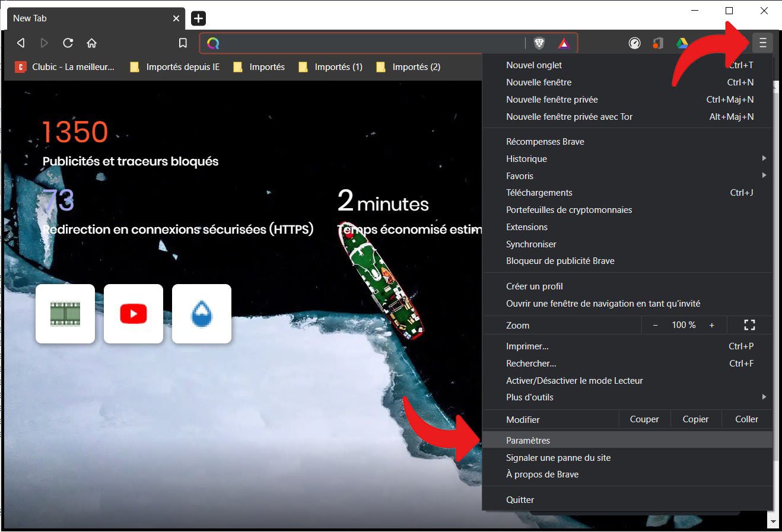The image size is (782, 532).
Task: Open the YouTube shortcut tile
Action: [x=133, y=314]
